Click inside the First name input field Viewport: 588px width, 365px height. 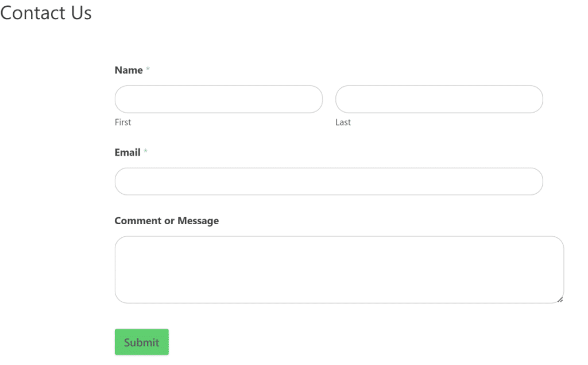click(218, 99)
